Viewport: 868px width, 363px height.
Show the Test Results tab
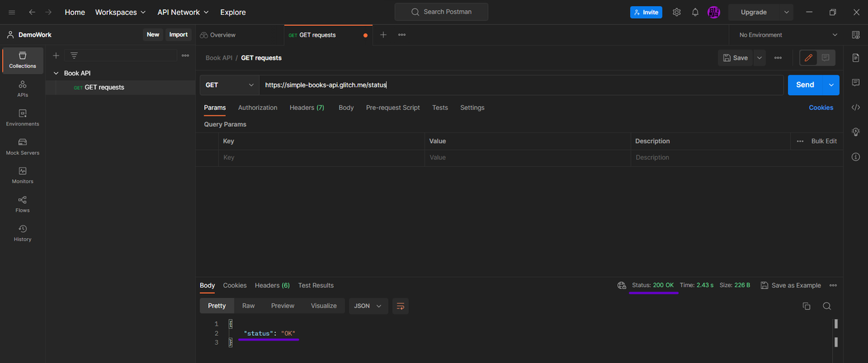click(316, 286)
